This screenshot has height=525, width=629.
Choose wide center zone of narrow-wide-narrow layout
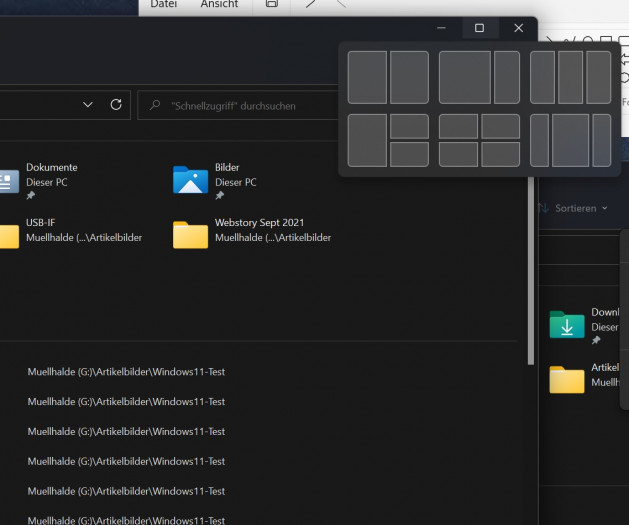tap(570, 140)
